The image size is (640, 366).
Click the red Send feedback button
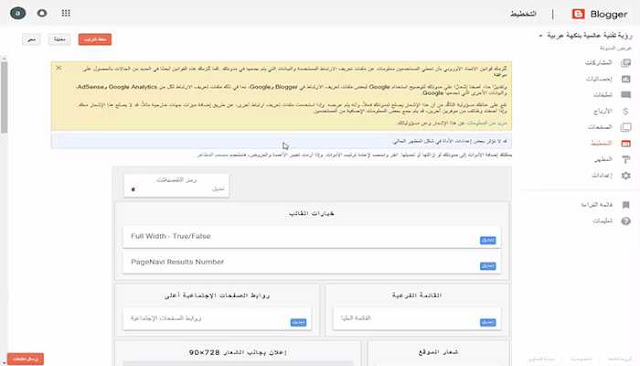(x=25, y=359)
